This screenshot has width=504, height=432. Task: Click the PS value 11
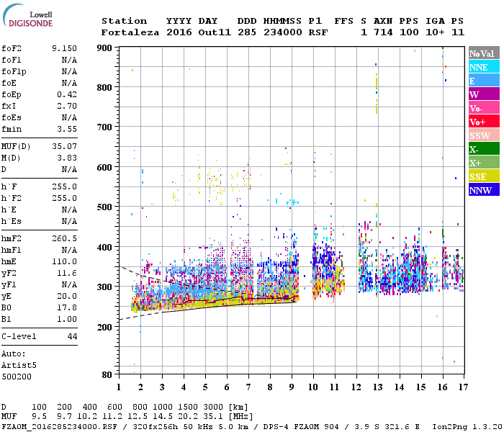pyautogui.click(x=458, y=32)
